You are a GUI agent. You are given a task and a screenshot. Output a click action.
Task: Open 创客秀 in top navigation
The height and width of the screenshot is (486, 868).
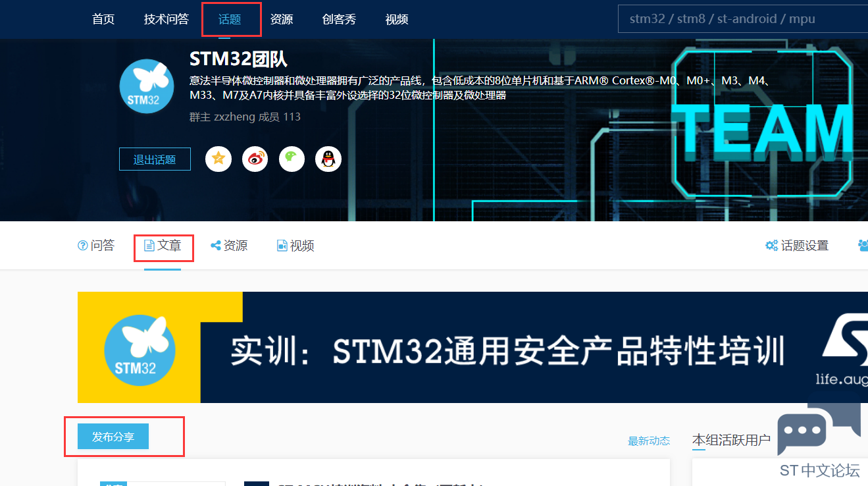[339, 19]
